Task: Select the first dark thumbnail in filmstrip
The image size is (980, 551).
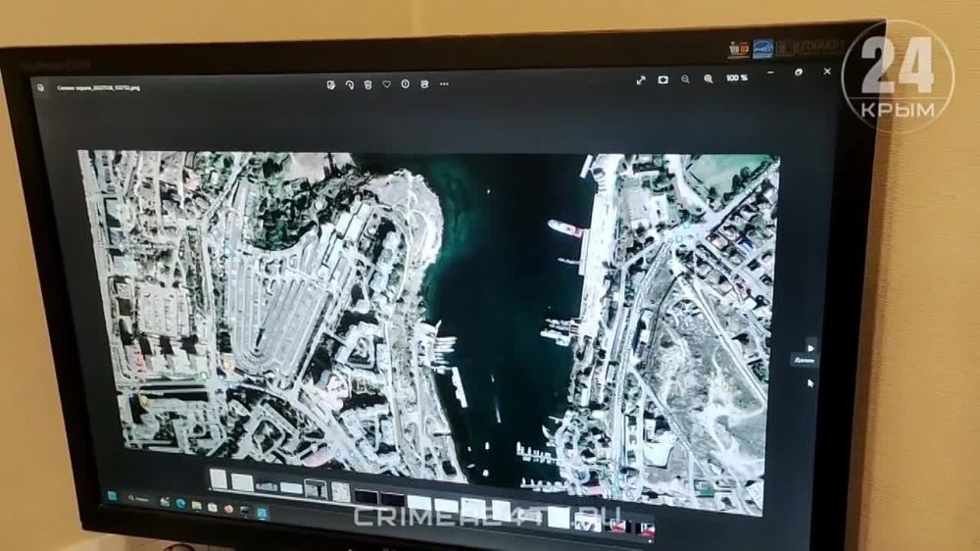Action: coord(367,497)
